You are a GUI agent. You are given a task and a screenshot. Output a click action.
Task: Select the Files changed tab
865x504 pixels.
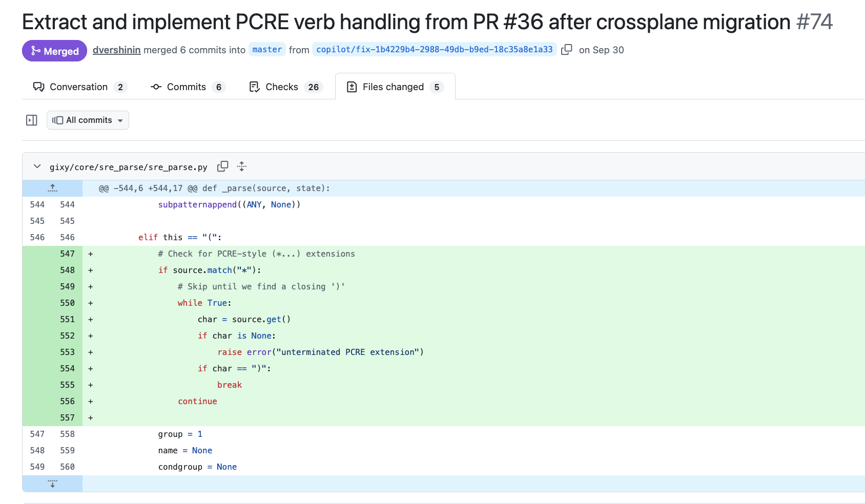[x=394, y=87]
